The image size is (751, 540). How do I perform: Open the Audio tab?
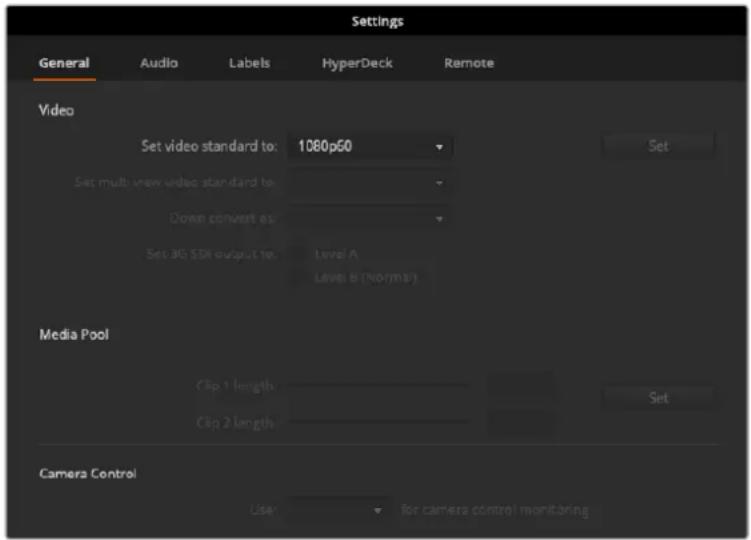pyautogui.click(x=159, y=63)
